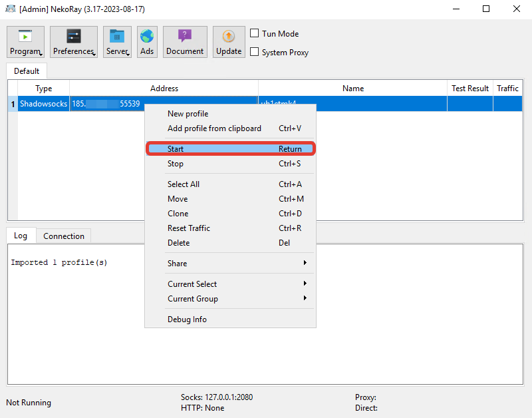Choose Reset Traffic in the context menu
This screenshot has width=532, height=418.
click(x=230, y=228)
